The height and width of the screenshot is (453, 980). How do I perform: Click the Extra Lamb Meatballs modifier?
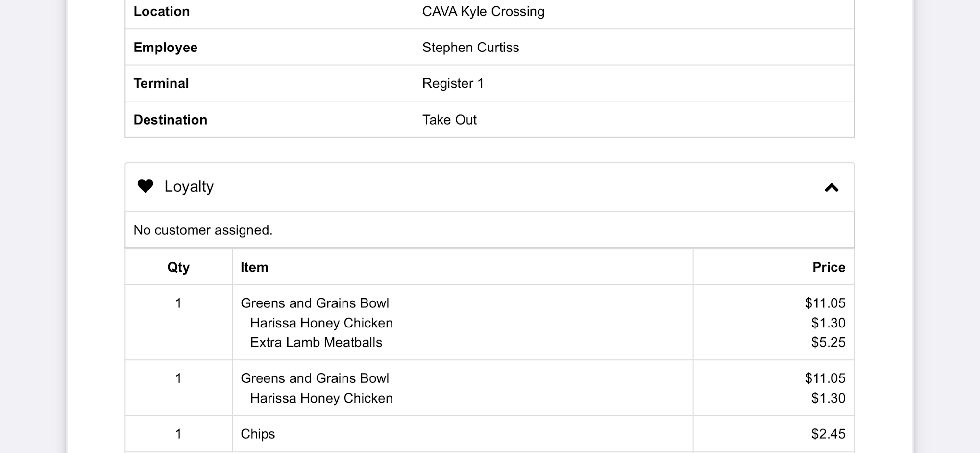pyautogui.click(x=316, y=342)
